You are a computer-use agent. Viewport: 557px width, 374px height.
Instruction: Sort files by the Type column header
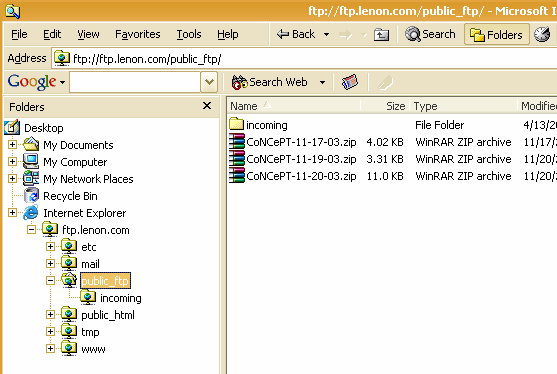pos(464,106)
